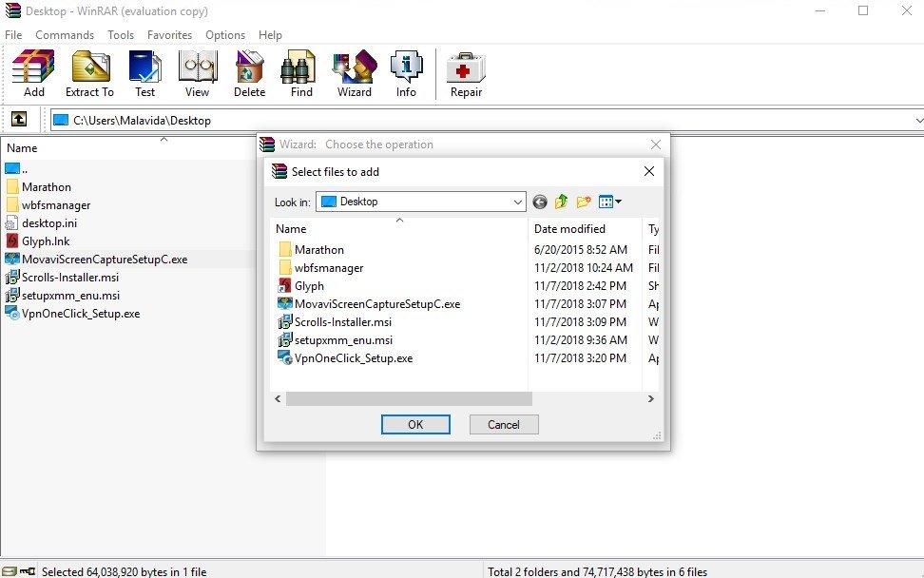
Task: Open the Commands menu
Action: 65,35
